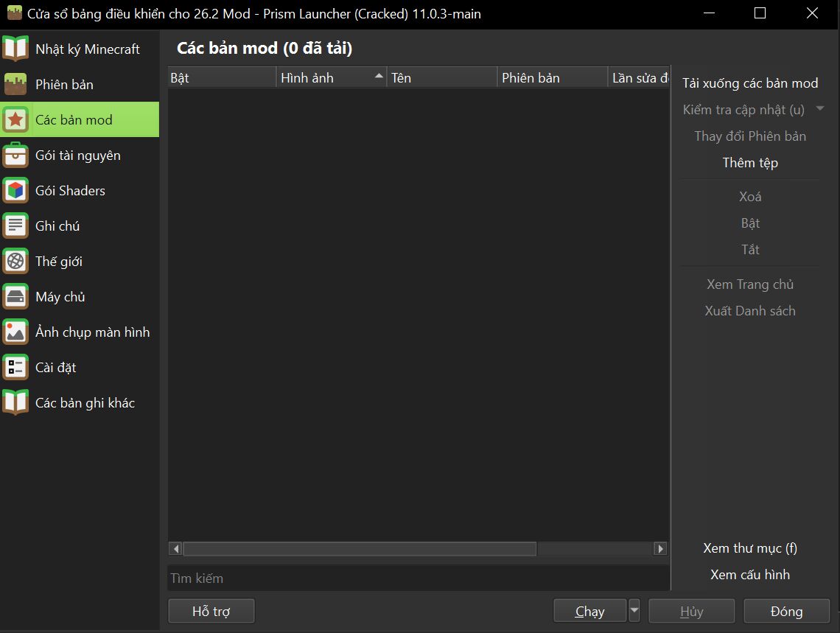
Task: Click the globe icon for Thế giới
Action: click(x=15, y=261)
